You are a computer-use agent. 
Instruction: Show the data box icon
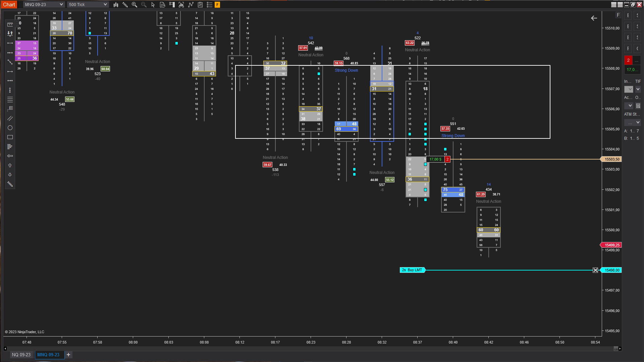[x=163, y=5]
